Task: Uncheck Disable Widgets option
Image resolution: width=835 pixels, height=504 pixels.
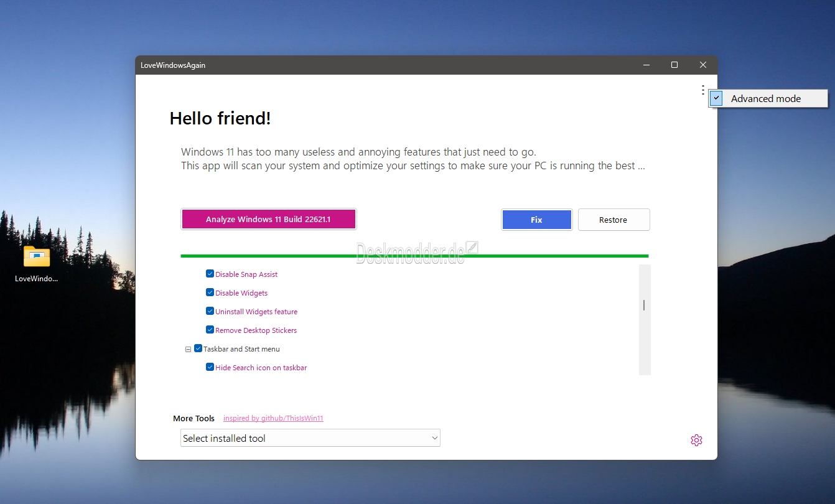Action: click(210, 292)
